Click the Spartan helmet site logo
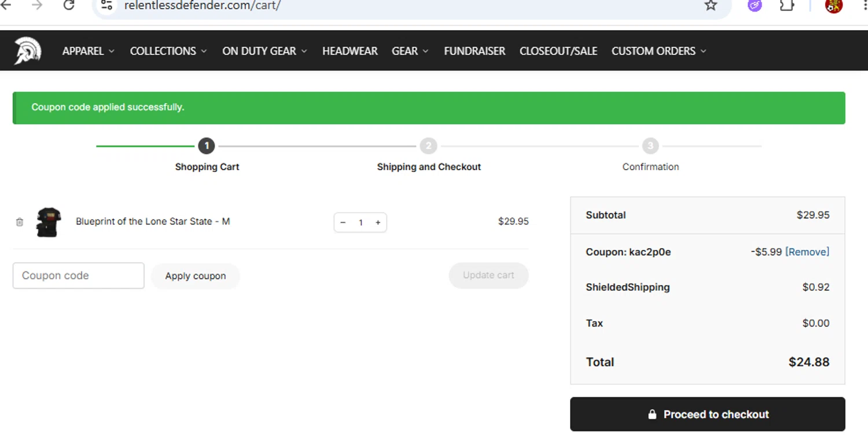The height and width of the screenshot is (437, 868). 28,51
